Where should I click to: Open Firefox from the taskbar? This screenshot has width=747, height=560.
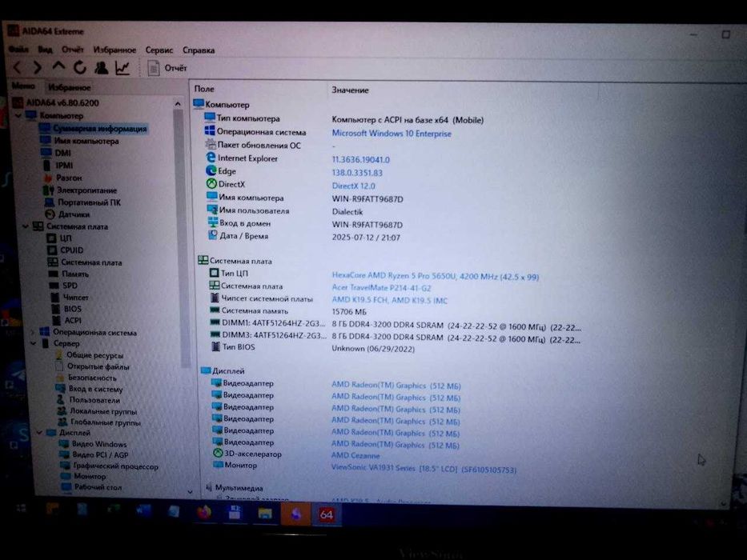(x=205, y=512)
